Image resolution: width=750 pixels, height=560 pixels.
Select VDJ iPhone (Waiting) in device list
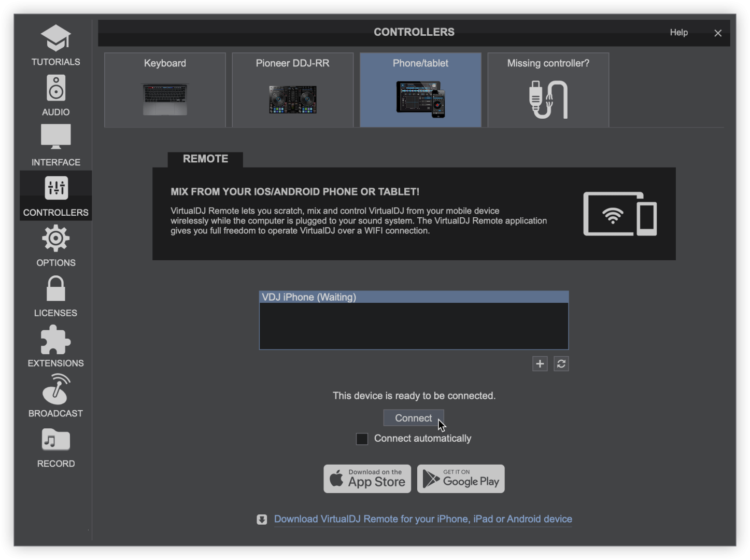(413, 297)
